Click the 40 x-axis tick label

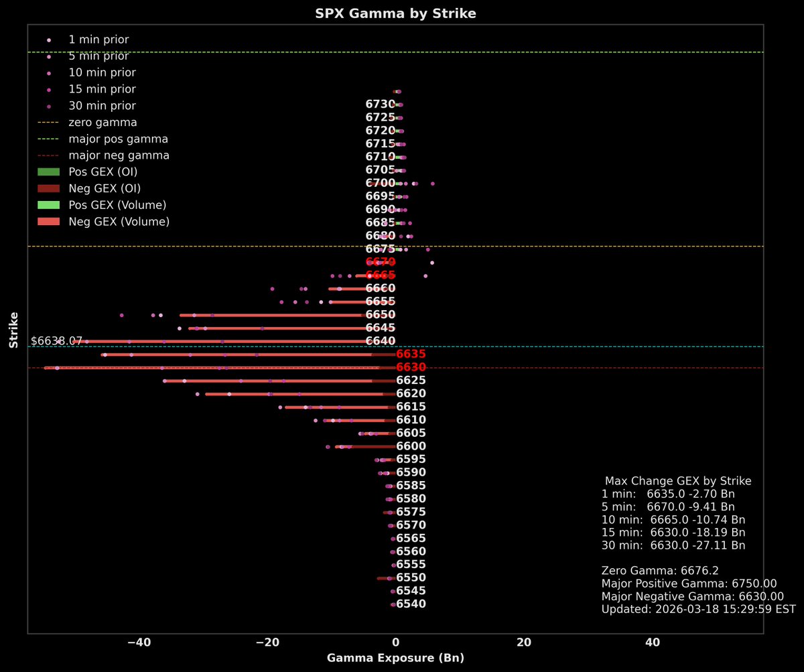pyautogui.click(x=652, y=643)
